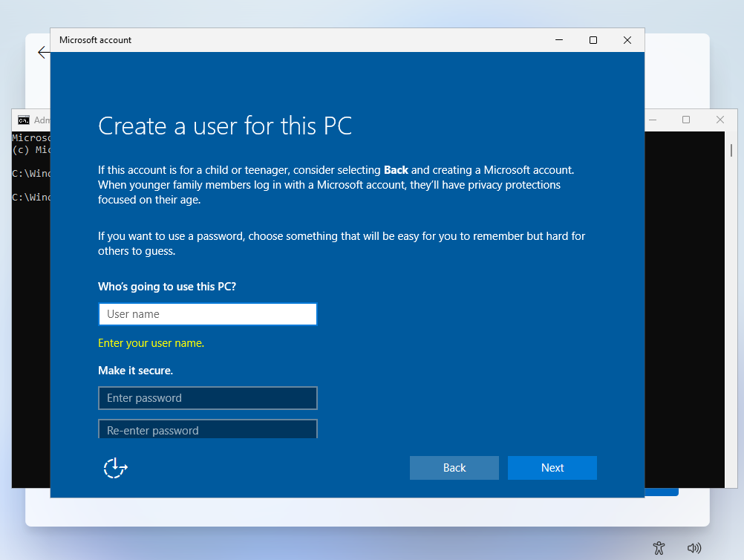Focus the User name input box

tap(207, 313)
